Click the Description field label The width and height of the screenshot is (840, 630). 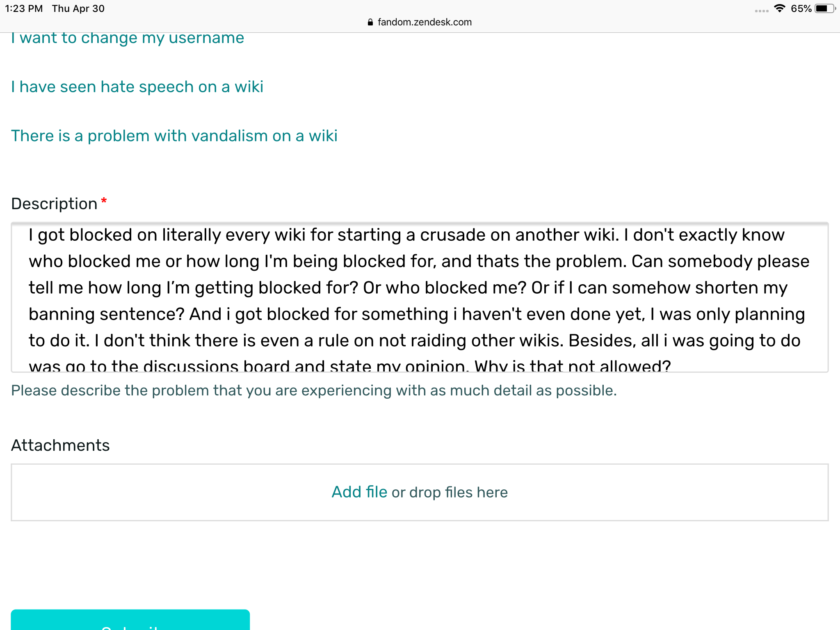(x=54, y=204)
